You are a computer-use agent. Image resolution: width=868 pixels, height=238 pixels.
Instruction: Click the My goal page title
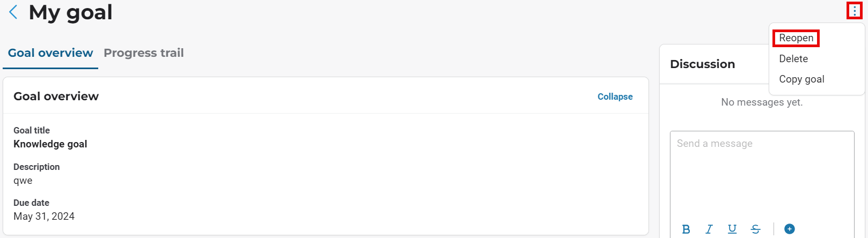pos(70,12)
